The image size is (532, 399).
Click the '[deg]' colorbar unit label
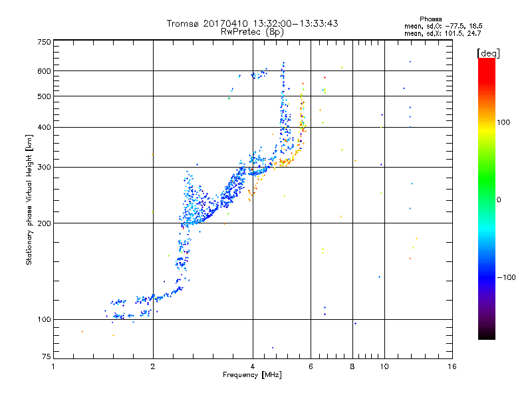coord(488,53)
